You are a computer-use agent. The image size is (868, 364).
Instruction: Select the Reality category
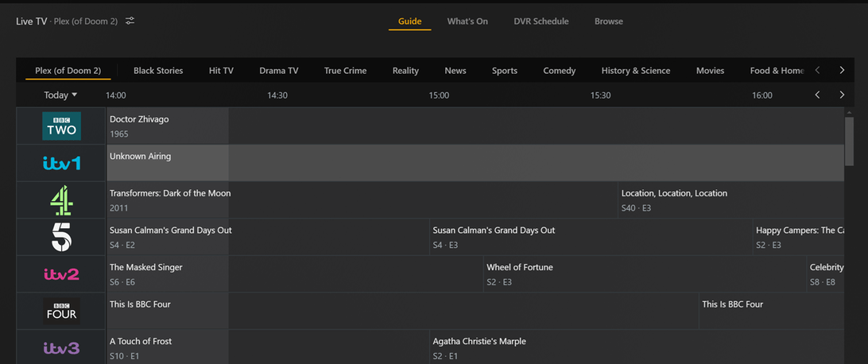click(405, 71)
